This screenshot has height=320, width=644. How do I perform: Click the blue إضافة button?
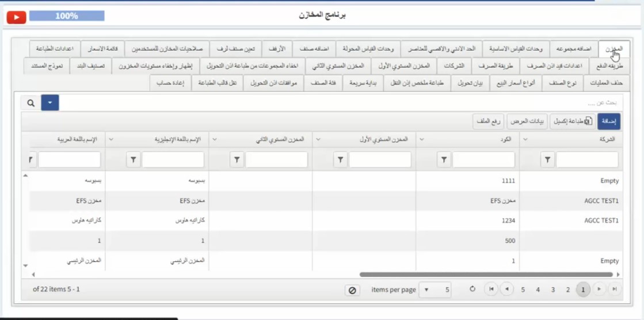(609, 121)
